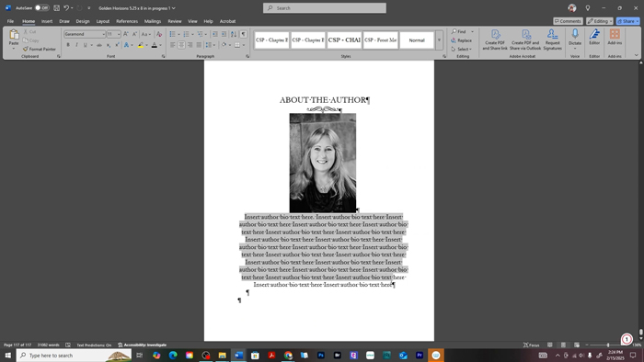Click Find in the Editing group
The width and height of the screenshot is (644, 362).
click(459, 31)
